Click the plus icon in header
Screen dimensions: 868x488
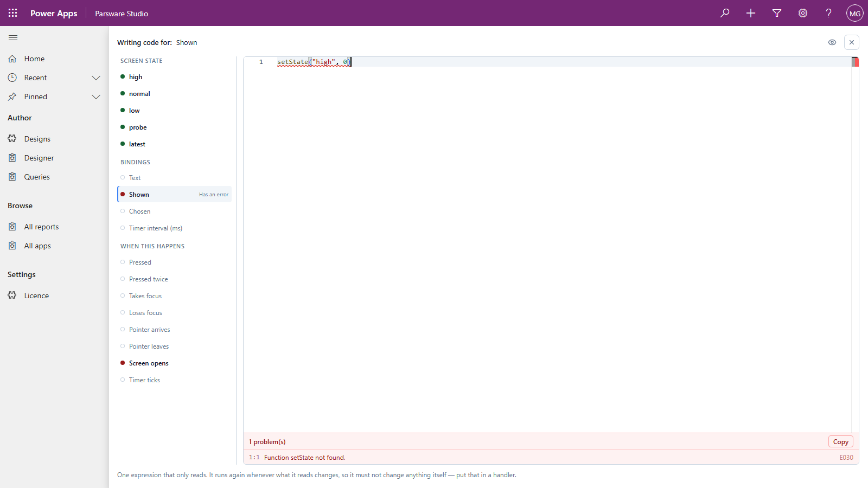pos(751,13)
